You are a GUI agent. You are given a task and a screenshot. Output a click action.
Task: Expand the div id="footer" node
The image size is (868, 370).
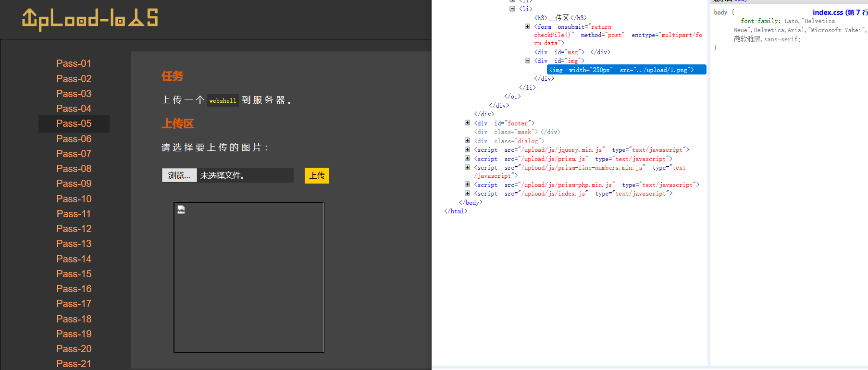tap(467, 123)
